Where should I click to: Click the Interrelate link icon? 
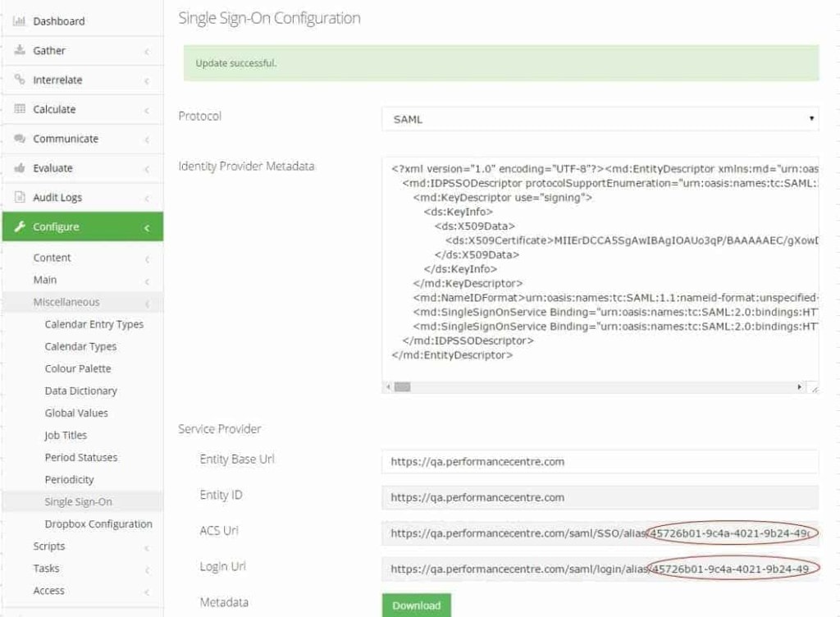click(x=20, y=80)
